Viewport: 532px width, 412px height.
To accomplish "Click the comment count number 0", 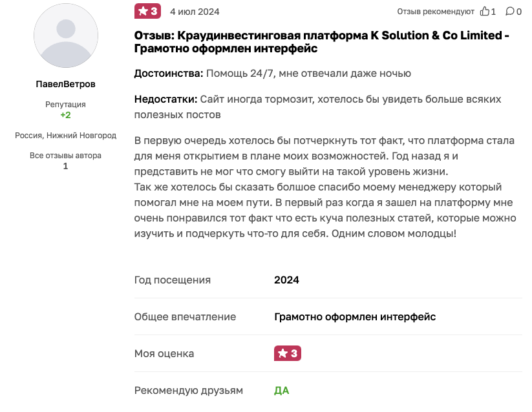I will (519, 12).
